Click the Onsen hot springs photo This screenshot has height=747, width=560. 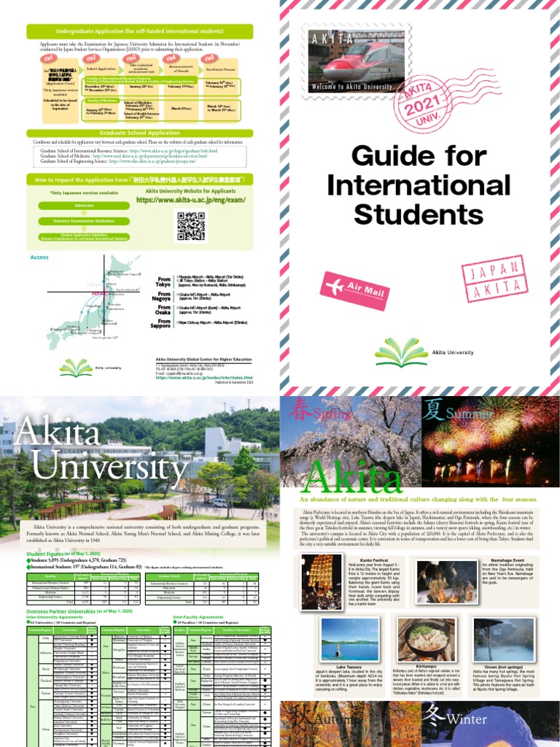coord(505,640)
